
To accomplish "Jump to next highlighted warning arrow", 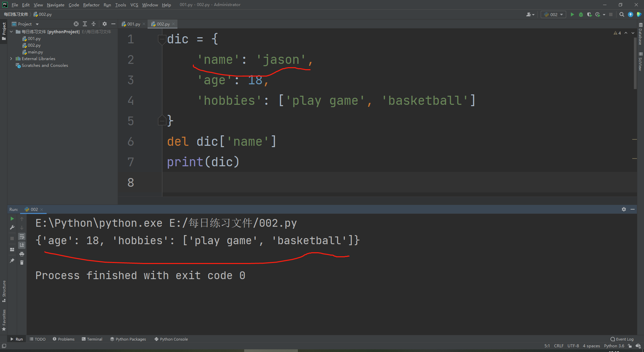I will 633,33.
